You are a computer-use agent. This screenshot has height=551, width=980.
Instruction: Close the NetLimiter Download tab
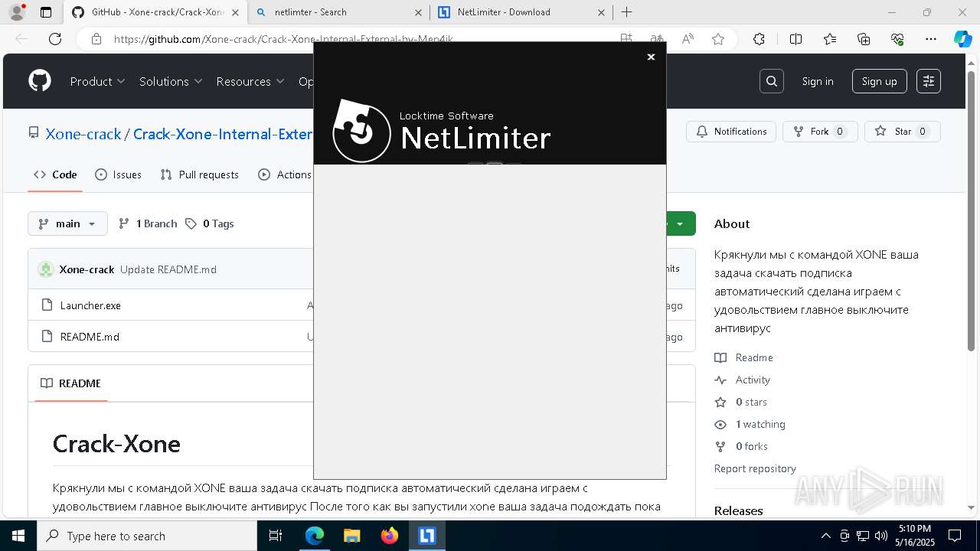601,12
